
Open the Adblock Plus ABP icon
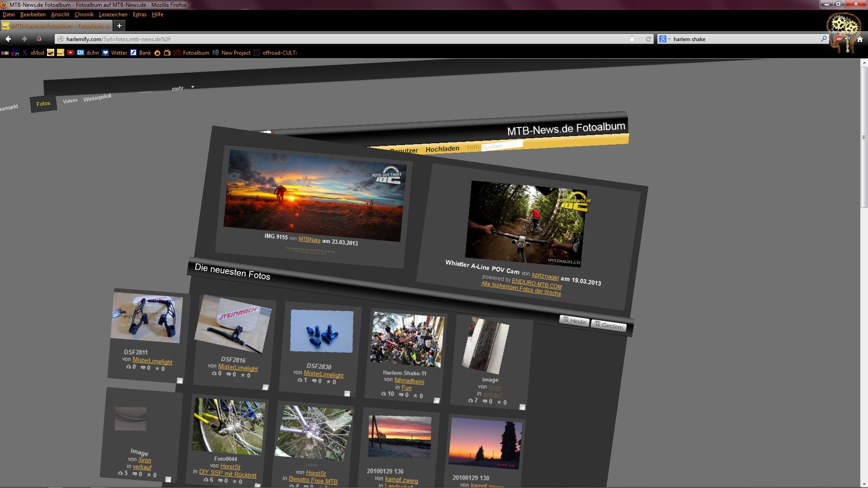[x=839, y=39]
